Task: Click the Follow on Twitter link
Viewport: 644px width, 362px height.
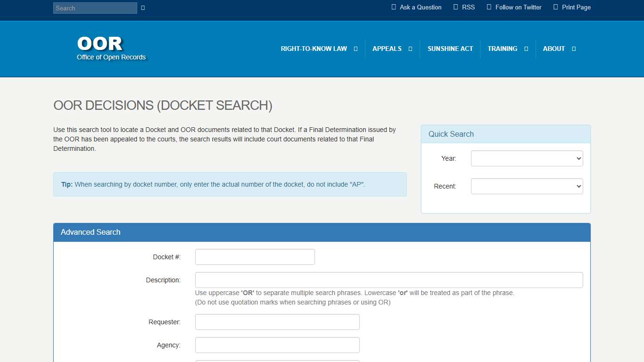Action: pos(519,7)
